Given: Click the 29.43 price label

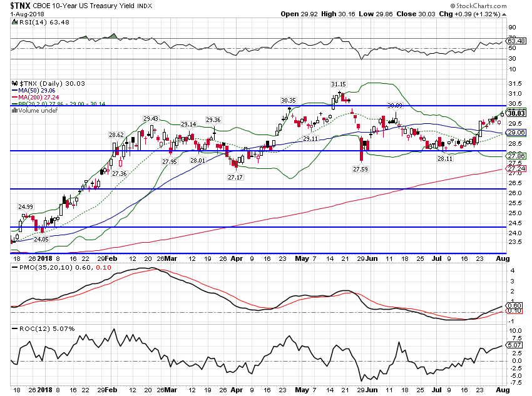Looking at the screenshot, I should coord(151,119).
